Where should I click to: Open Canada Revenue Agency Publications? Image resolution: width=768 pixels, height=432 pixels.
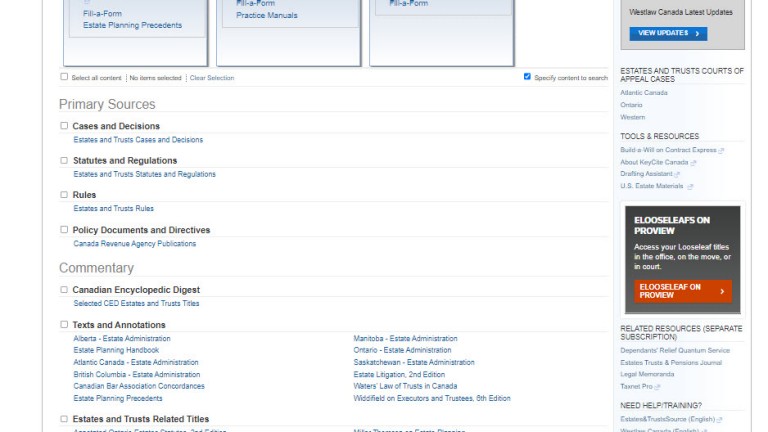[x=135, y=243]
